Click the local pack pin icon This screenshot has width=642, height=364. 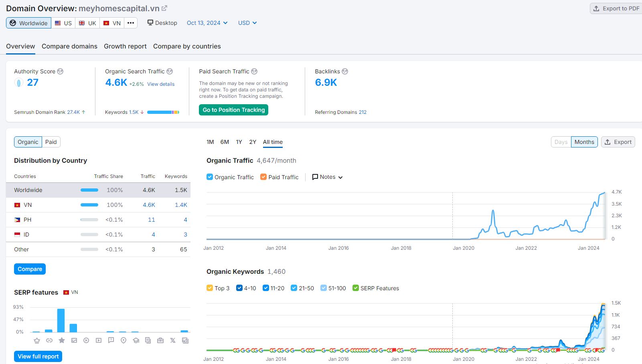click(124, 340)
